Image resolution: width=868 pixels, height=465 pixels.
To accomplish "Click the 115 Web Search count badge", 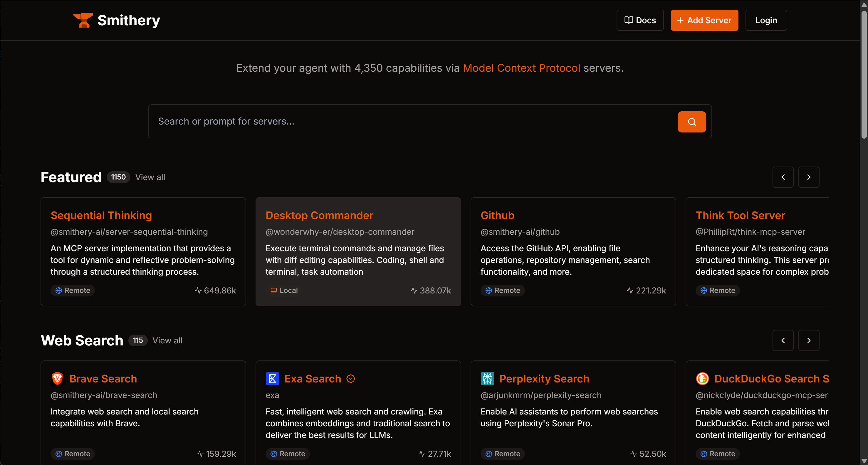I will (x=138, y=341).
